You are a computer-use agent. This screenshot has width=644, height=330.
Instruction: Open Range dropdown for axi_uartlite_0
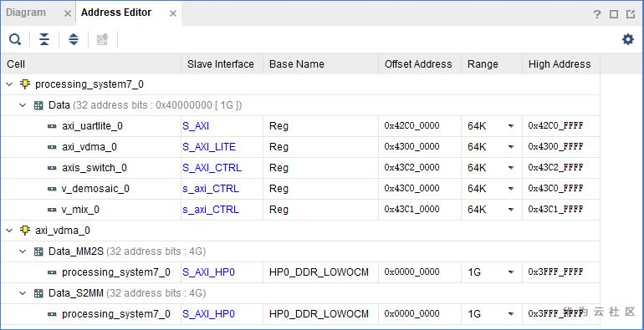click(511, 126)
